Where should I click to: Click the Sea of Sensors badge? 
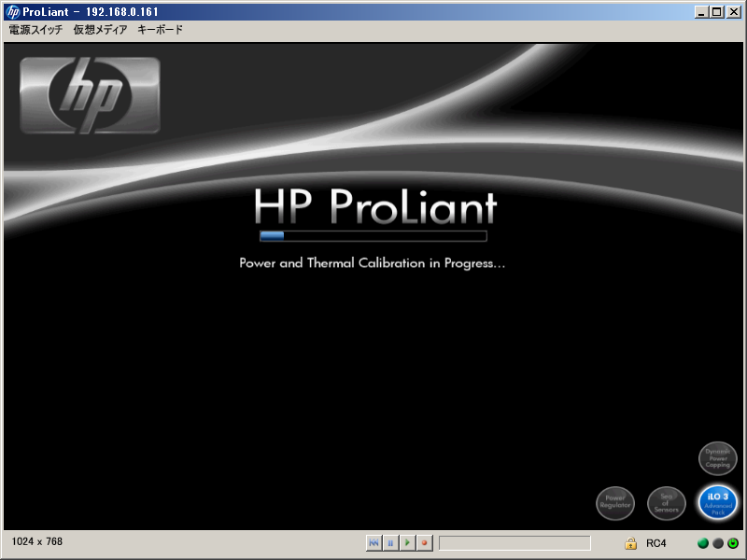coord(666,503)
